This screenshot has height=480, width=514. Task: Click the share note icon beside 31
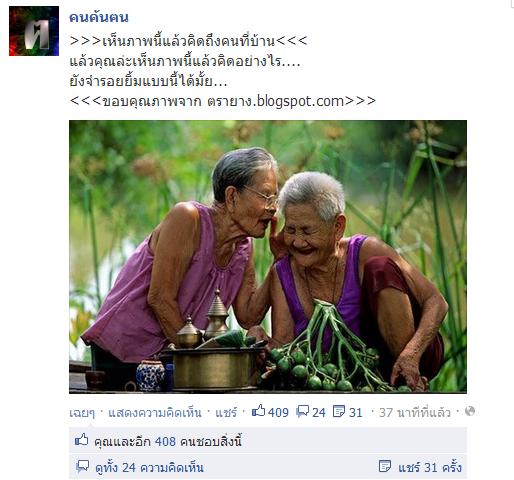click(x=339, y=411)
